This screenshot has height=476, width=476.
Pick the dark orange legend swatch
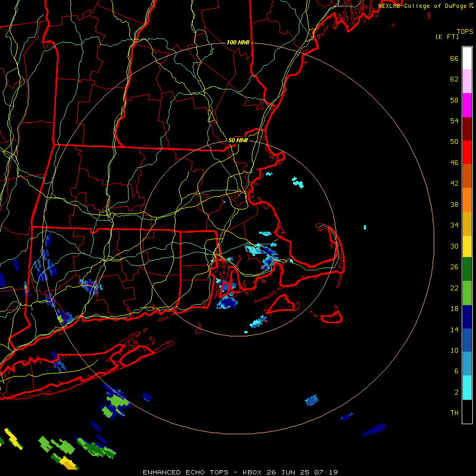(467, 176)
